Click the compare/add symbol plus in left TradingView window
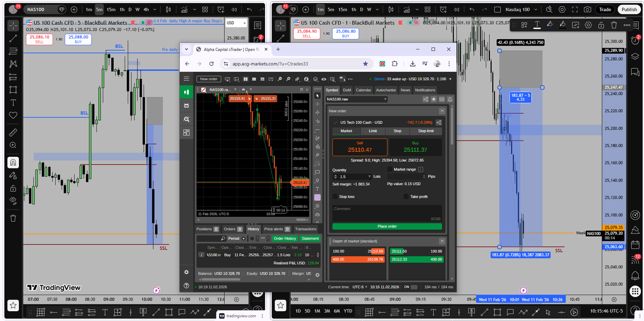 [x=74, y=10]
